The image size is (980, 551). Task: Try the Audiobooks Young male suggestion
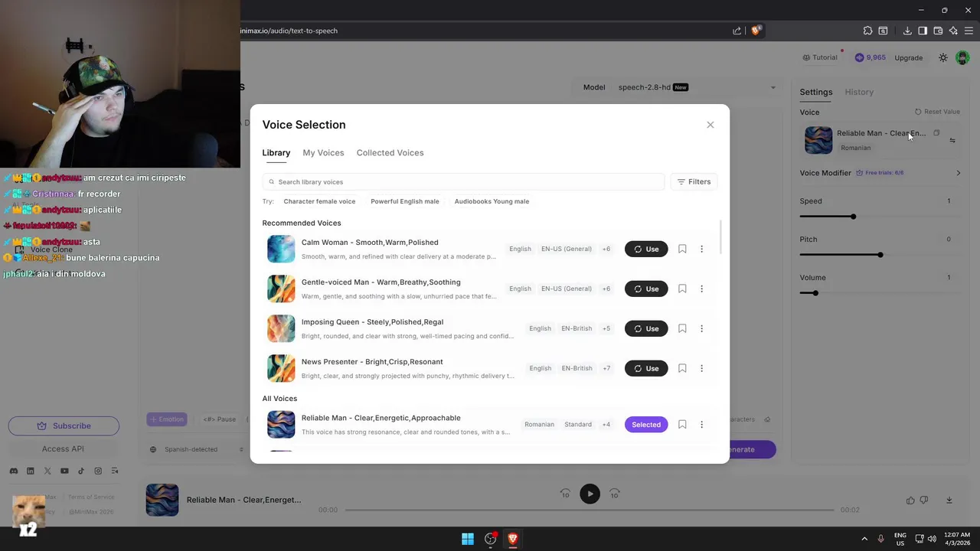pos(492,201)
